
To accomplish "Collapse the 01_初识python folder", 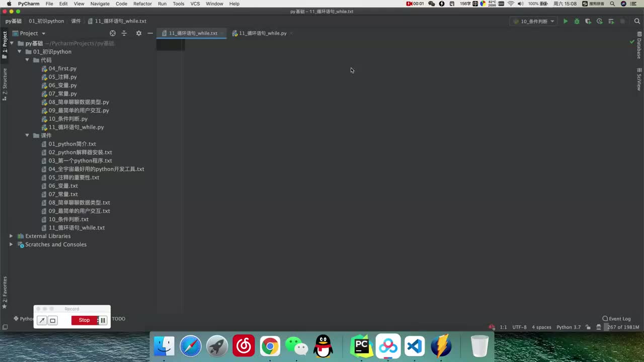I will pyautogui.click(x=19, y=52).
